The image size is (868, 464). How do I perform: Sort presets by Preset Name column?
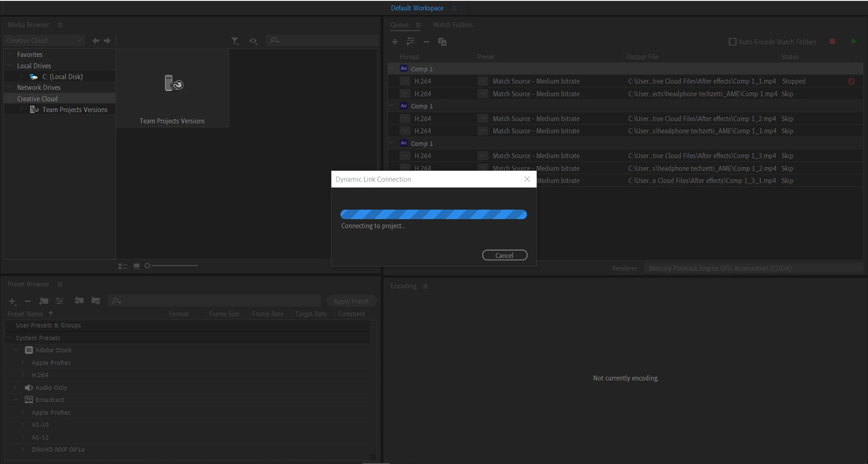click(25, 314)
